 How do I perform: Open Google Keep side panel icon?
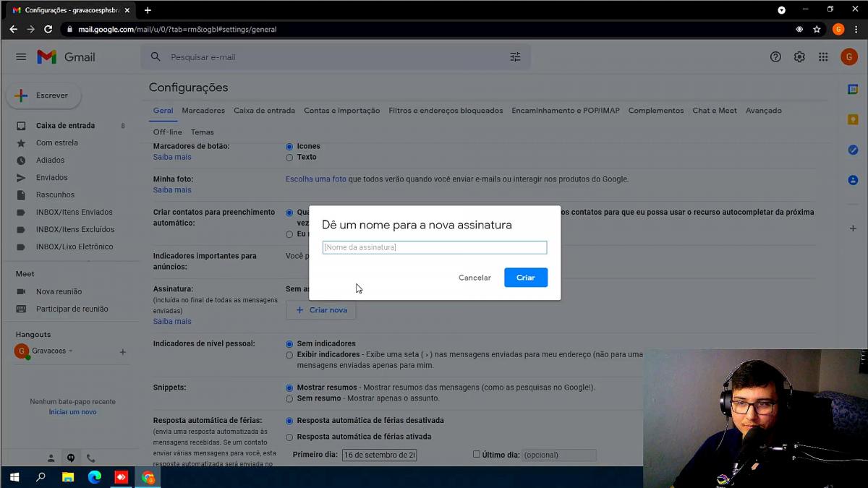tap(853, 120)
